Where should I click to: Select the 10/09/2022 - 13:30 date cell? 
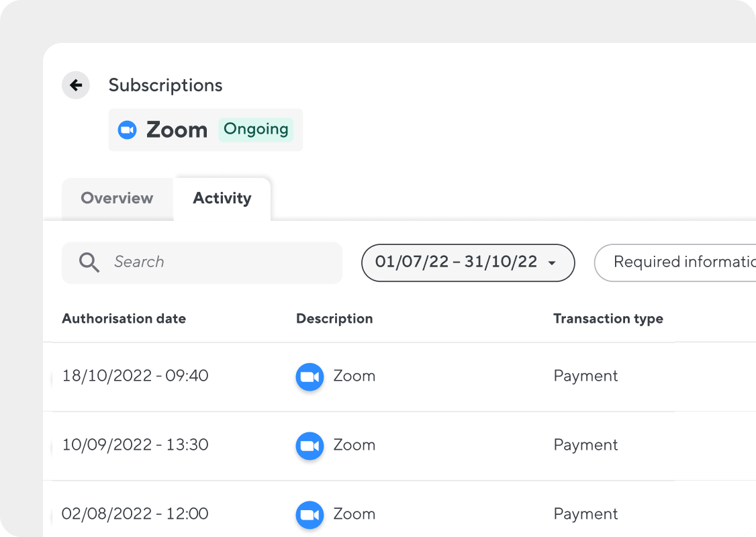[x=135, y=445]
